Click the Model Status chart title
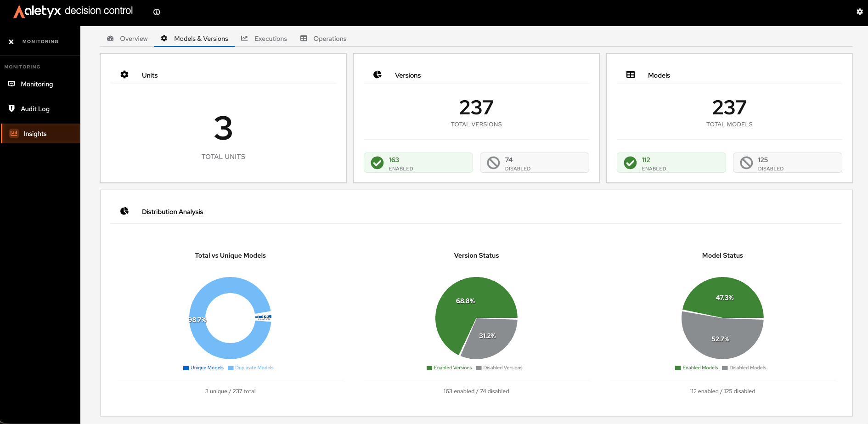 [x=722, y=255]
